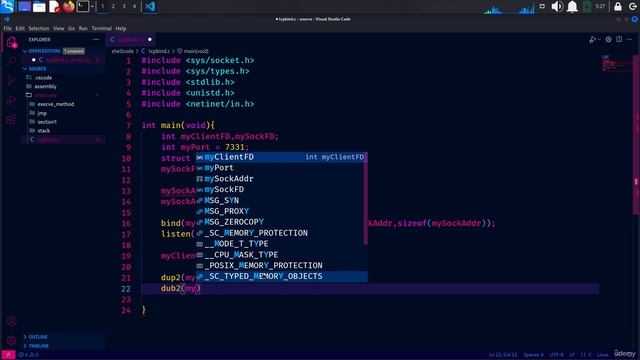Open errors and warnings count in status bar
The width and height of the screenshot is (640, 360).
coord(29,355)
